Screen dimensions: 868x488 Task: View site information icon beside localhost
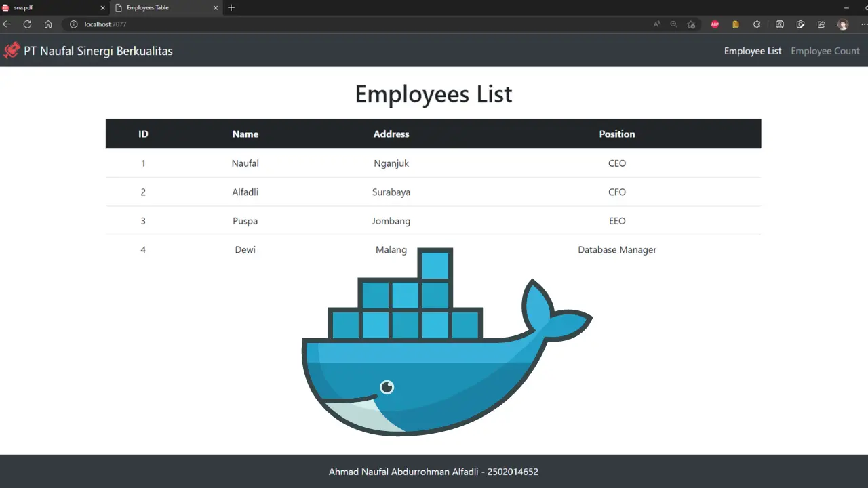[73, 24]
